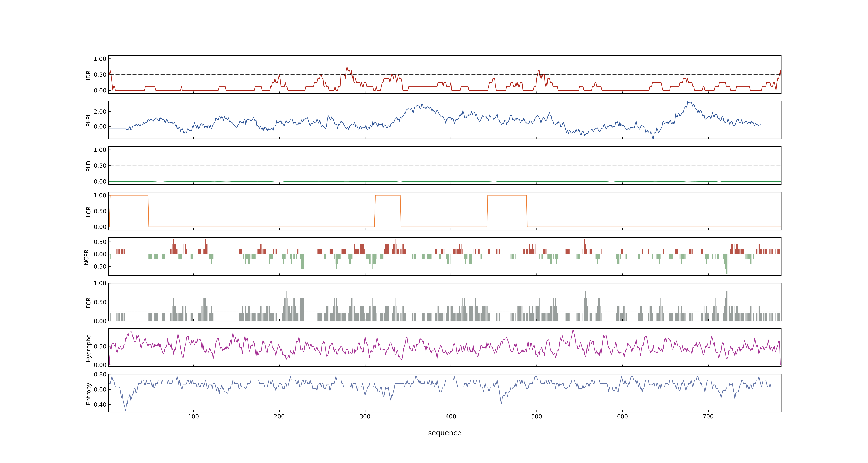Click the PLD y-axis label
This screenshot has height=463, width=868.
[88, 166]
